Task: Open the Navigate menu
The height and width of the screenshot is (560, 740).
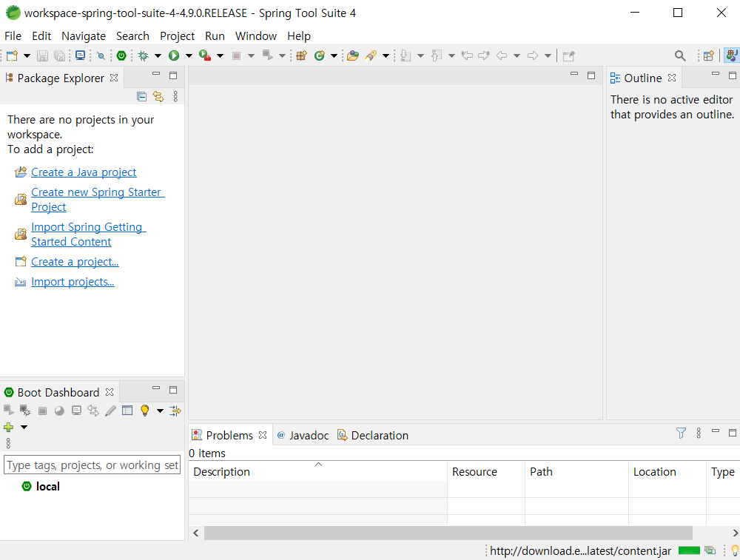Action: 84,36
